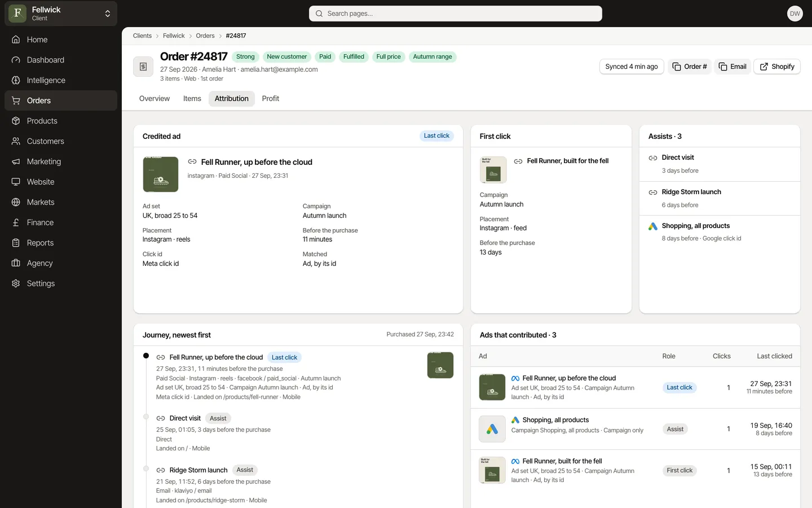Click the journey thumbnail for Fell Runner
The height and width of the screenshot is (508, 812).
click(440, 365)
